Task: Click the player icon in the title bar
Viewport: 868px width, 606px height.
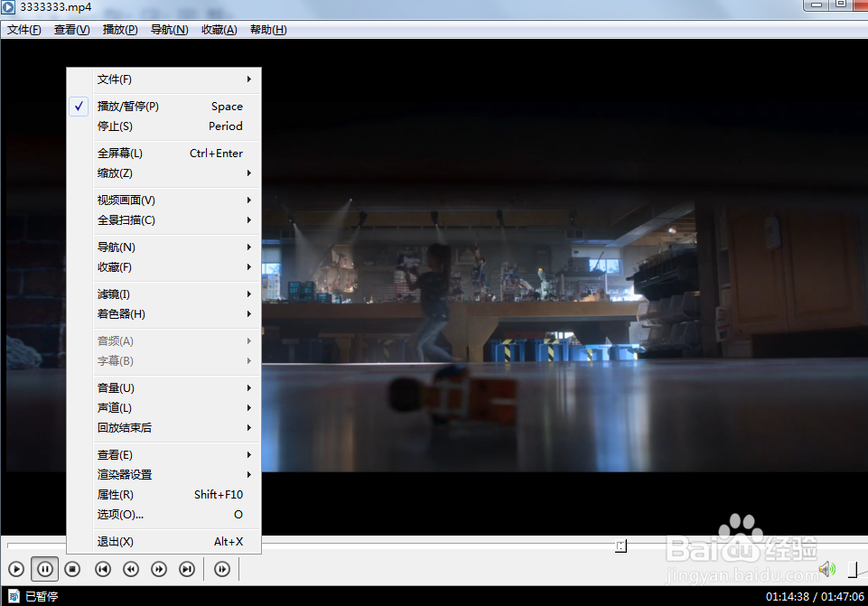Action: coord(8,6)
